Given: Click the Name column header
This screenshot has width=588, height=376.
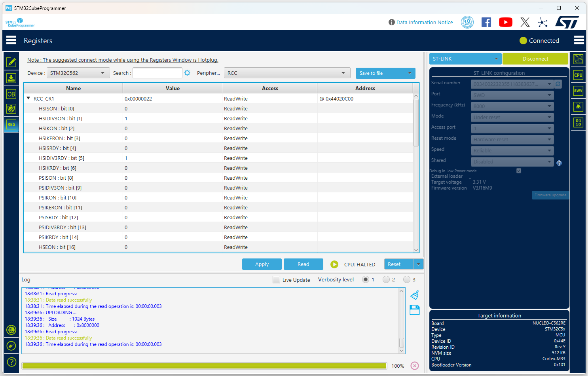Looking at the screenshot, I should coord(73,88).
